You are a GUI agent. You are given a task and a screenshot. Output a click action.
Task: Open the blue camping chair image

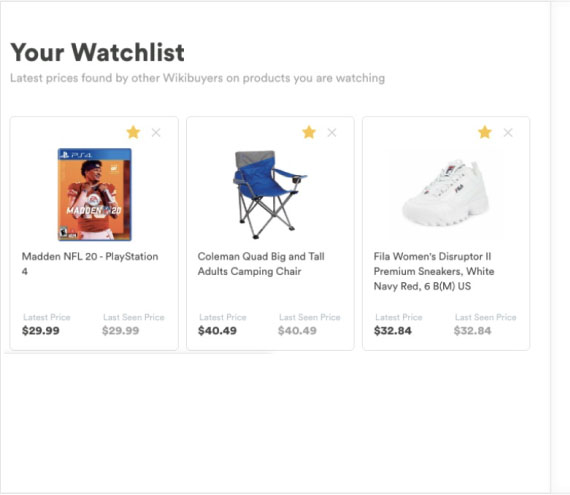point(270,194)
